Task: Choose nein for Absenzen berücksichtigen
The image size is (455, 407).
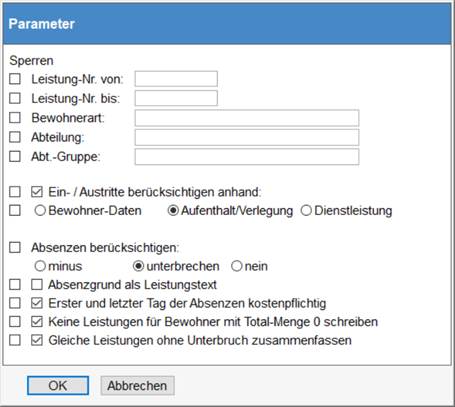Action: point(237,266)
